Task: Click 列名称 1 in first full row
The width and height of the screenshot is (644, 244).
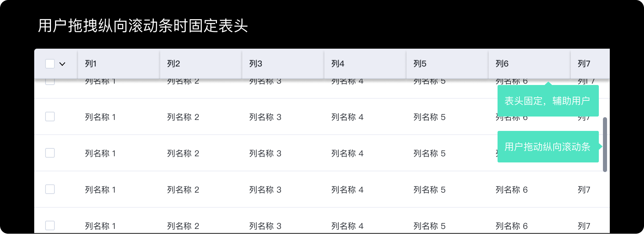Action: 100,117
